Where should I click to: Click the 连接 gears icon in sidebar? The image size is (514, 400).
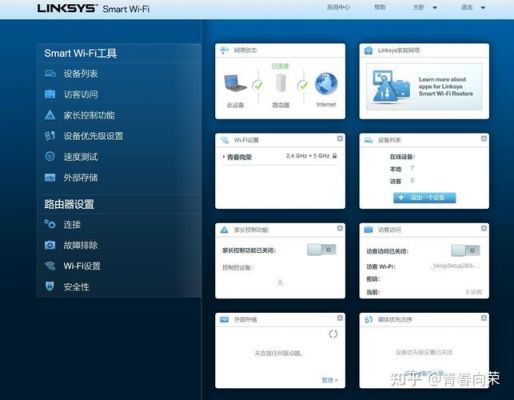pyautogui.click(x=50, y=224)
